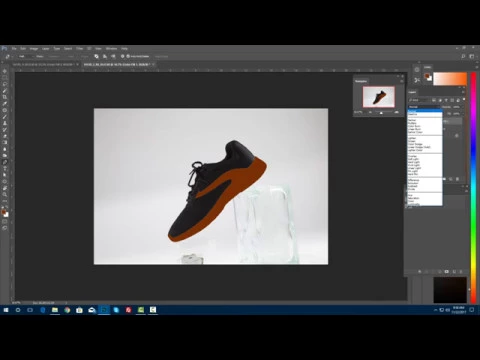Select the Crop tool

[5, 97]
